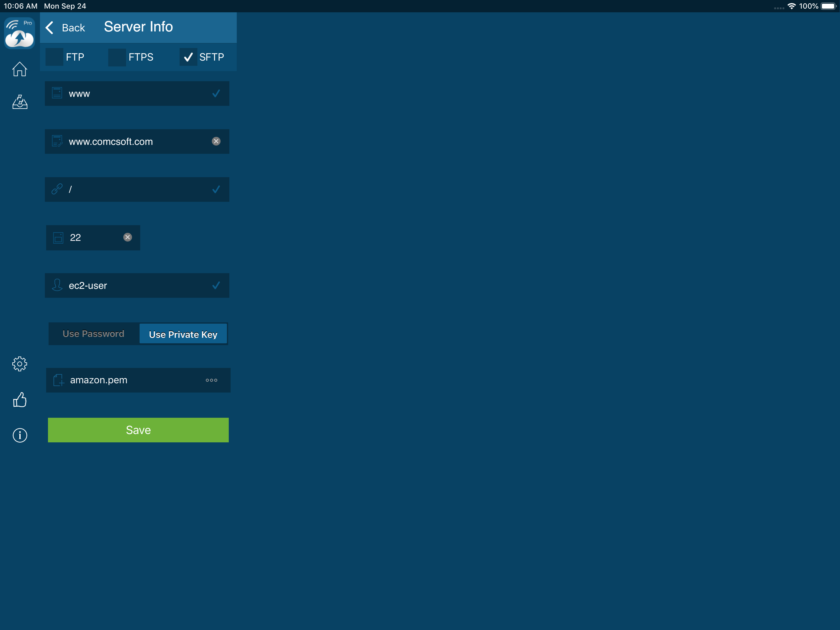Open settings gear icon

tap(20, 364)
